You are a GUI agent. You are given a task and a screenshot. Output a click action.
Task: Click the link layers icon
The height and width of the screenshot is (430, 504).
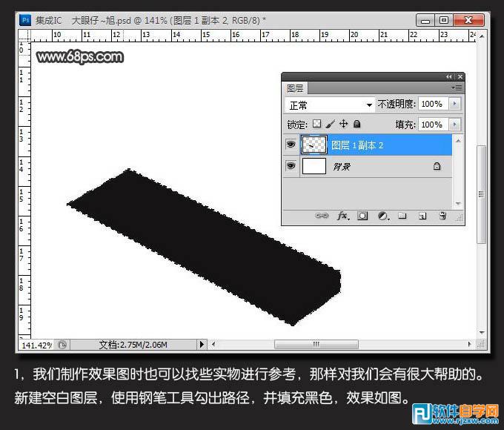pyautogui.click(x=322, y=216)
